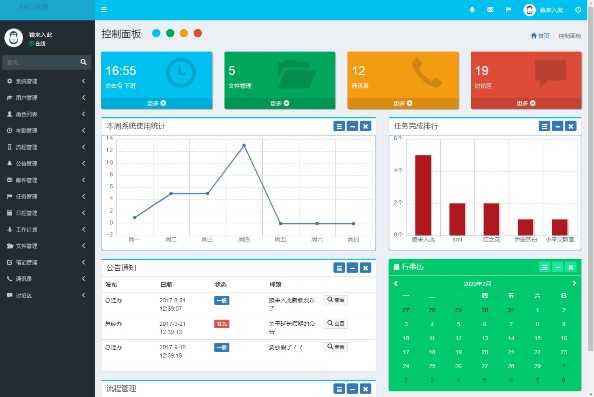Viewport: 594px width, 397px height.
Task: Click the home icon in the breadcrumb
Action: [534, 36]
